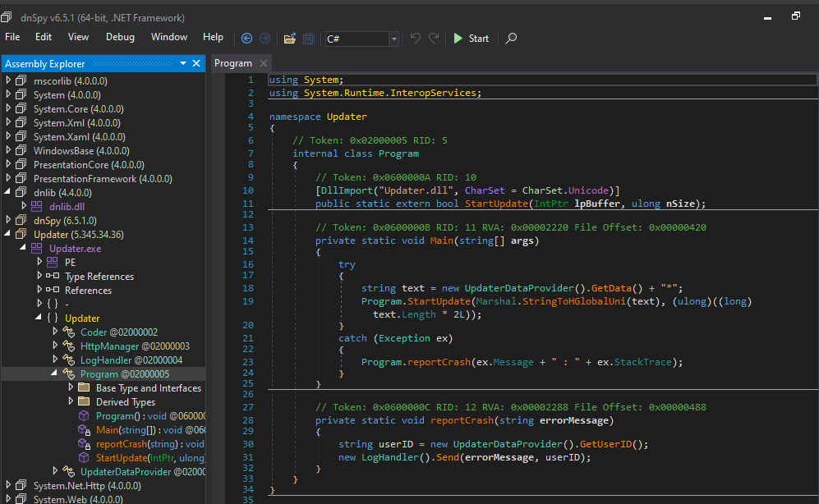Click the Navigate Backward arrow icon
819x504 pixels.
(247, 38)
